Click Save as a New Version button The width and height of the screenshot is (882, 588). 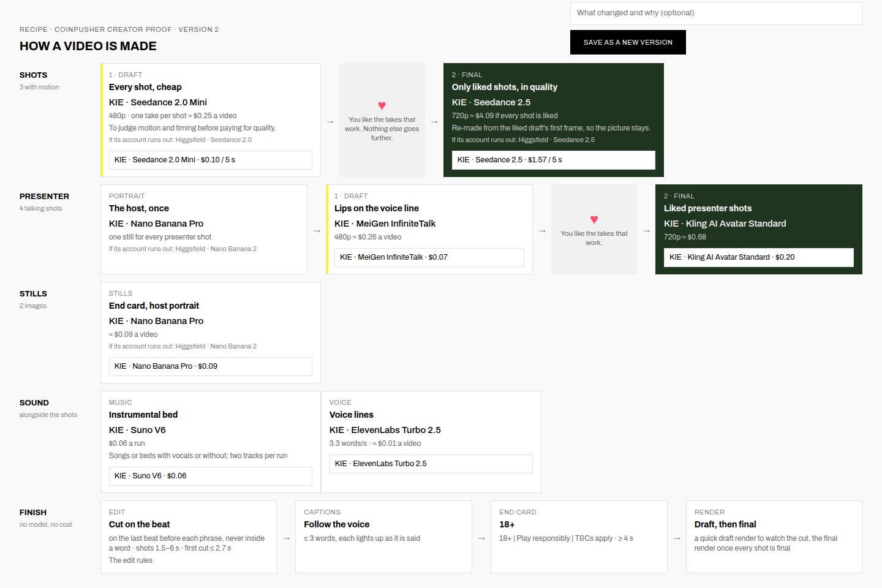[628, 42]
